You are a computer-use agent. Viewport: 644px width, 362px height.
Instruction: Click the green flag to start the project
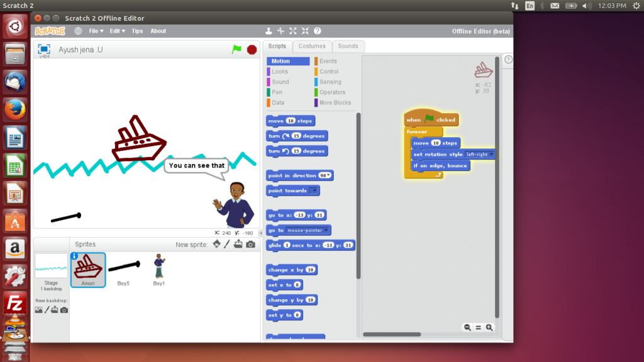pos(236,49)
